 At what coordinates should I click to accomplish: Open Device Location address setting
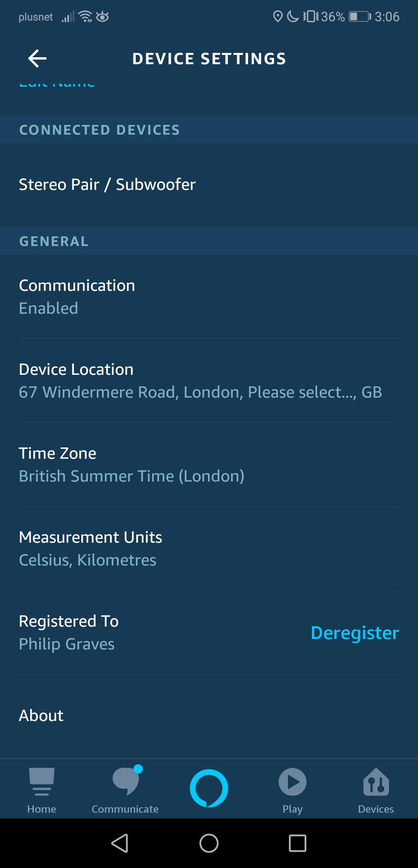click(200, 381)
